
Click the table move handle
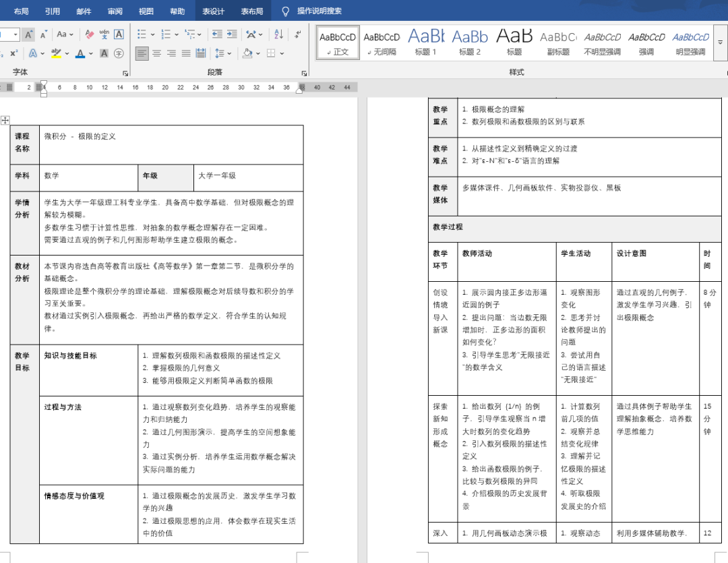pos(5,120)
